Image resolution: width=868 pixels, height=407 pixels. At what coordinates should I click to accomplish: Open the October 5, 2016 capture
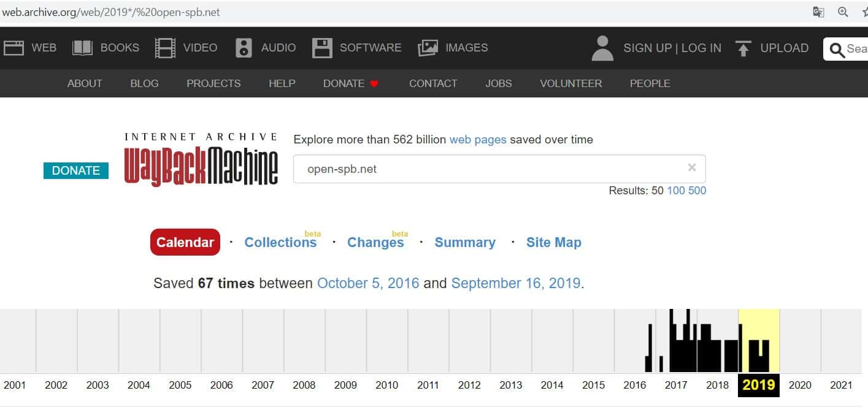368,283
